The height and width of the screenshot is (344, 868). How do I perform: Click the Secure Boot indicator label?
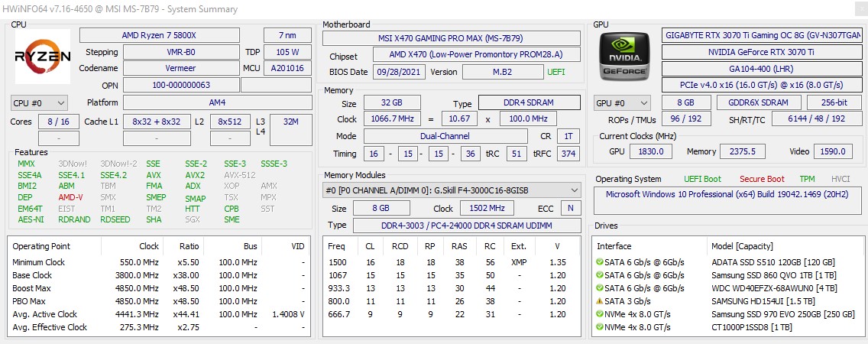pyautogui.click(x=762, y=179)
